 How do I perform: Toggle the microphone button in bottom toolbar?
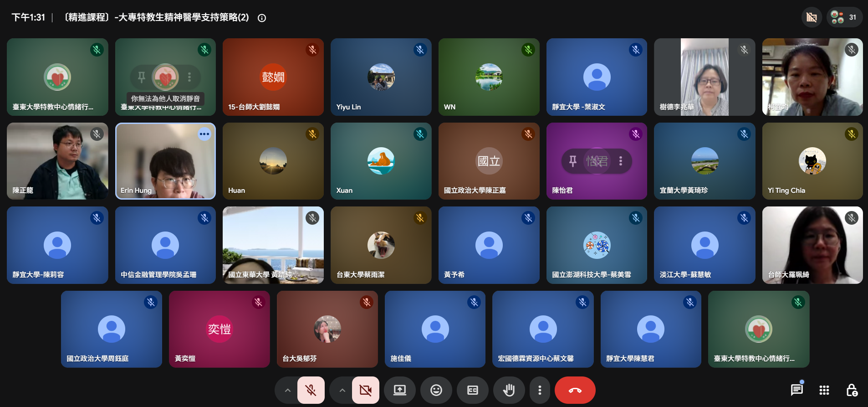(x=311, y=390)
